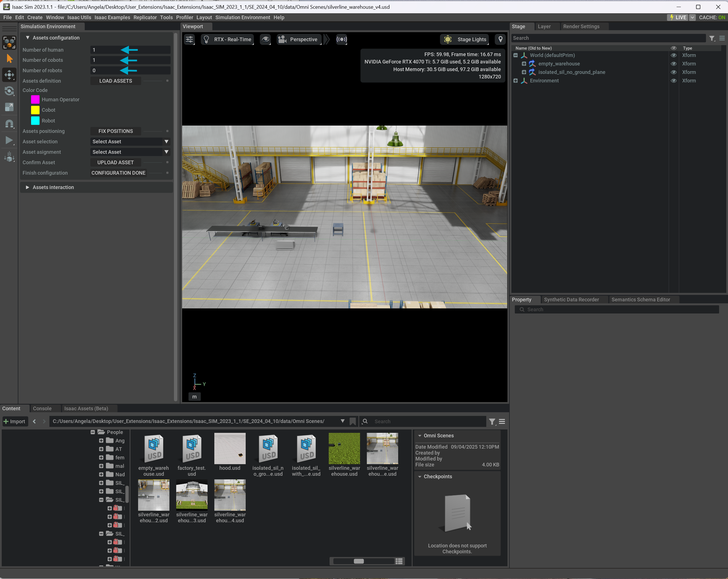Open the Replicator menu

[145, 17]
